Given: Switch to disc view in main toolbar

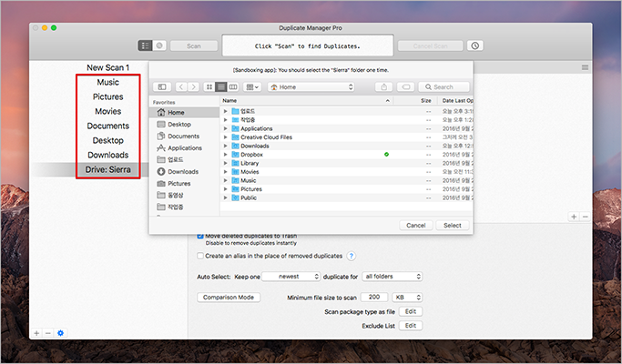Looking at the screenshot, I should [159, 45].
